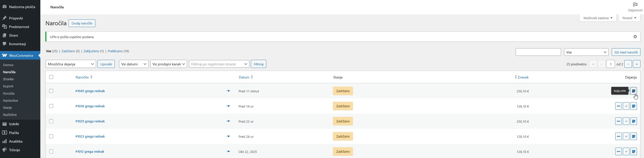This screenshot has height=158, width=644.
Task: Complete order #1030 with the checkmark
Action: tap(626, 106)
